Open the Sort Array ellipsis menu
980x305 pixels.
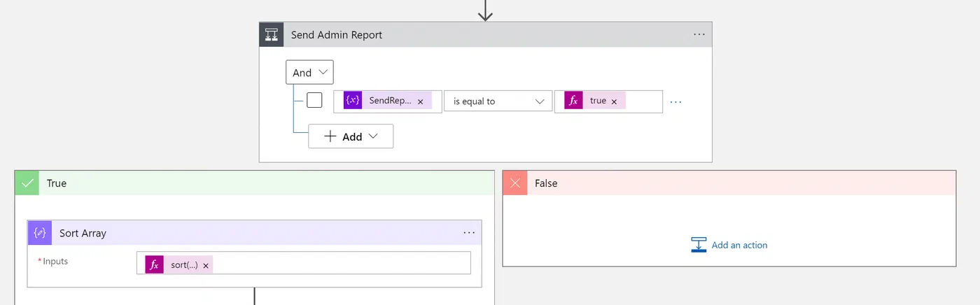[469, 233]
